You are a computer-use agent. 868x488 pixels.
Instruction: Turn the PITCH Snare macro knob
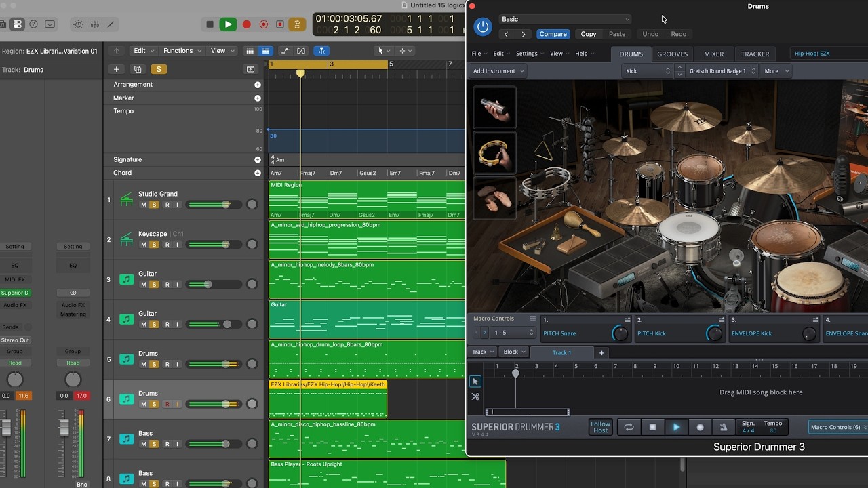620,333
